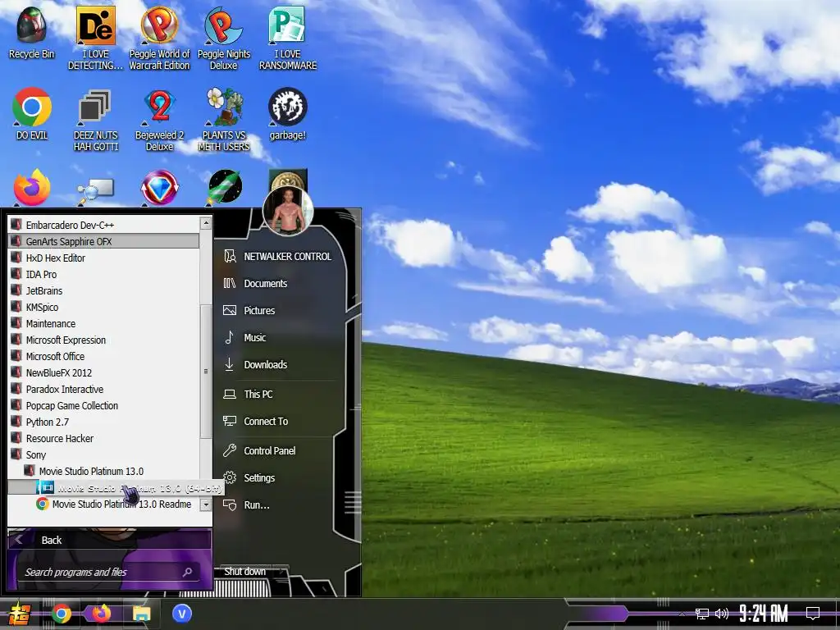This screenshot has height=630, width=840.
Task: Open Documents from Start menu
Action: click(x=281, y=283)
